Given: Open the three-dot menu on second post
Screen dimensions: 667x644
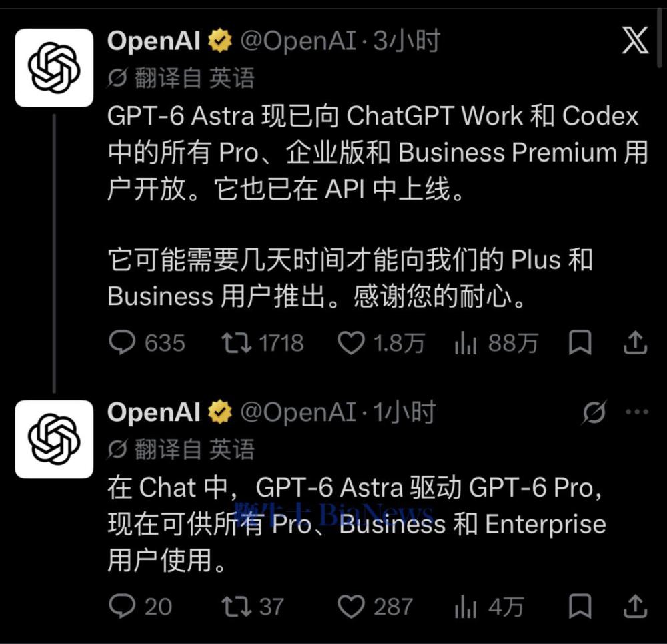Looking at the screenshot, I should point(637,412).
